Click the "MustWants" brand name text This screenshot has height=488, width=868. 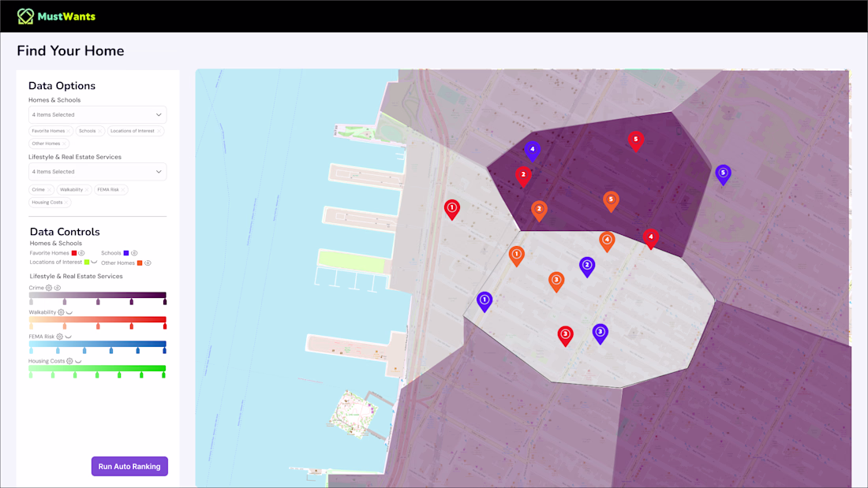(x=66, y=17)
